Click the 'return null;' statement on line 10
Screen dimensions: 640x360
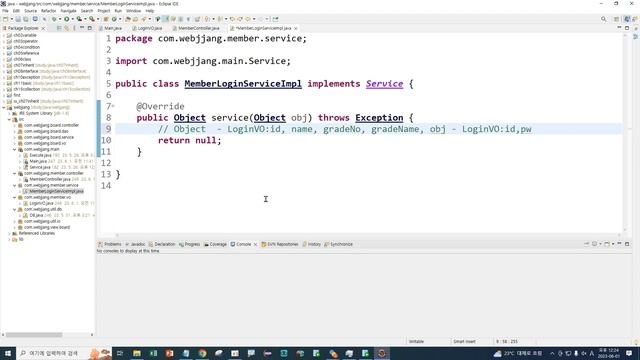tap(189, 140)
